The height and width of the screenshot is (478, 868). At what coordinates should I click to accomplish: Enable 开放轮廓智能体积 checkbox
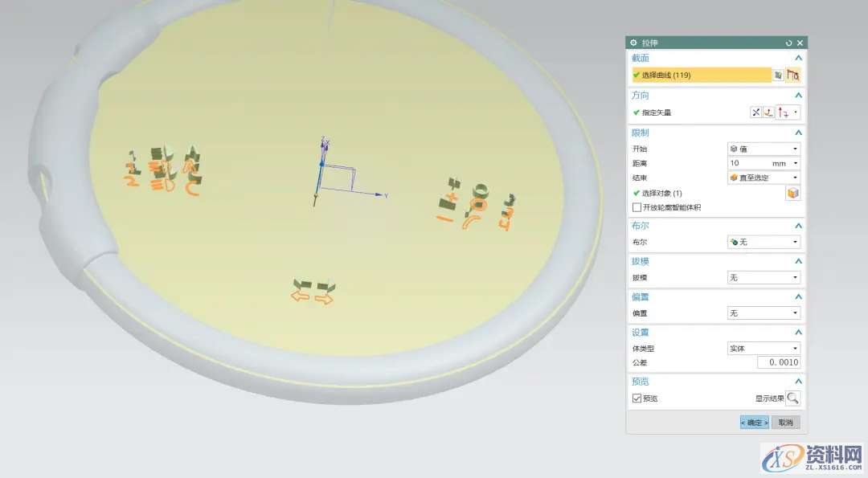637,207
